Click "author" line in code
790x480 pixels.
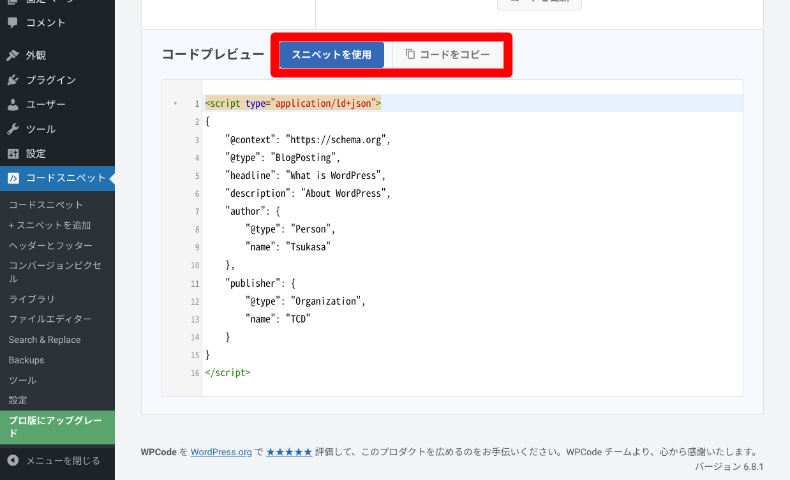[252, 212]
